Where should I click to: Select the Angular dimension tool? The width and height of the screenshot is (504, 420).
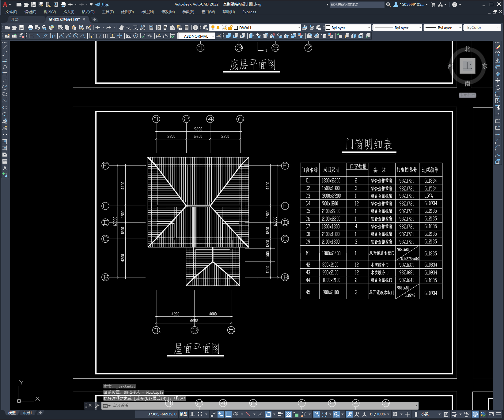coord(83,36)
